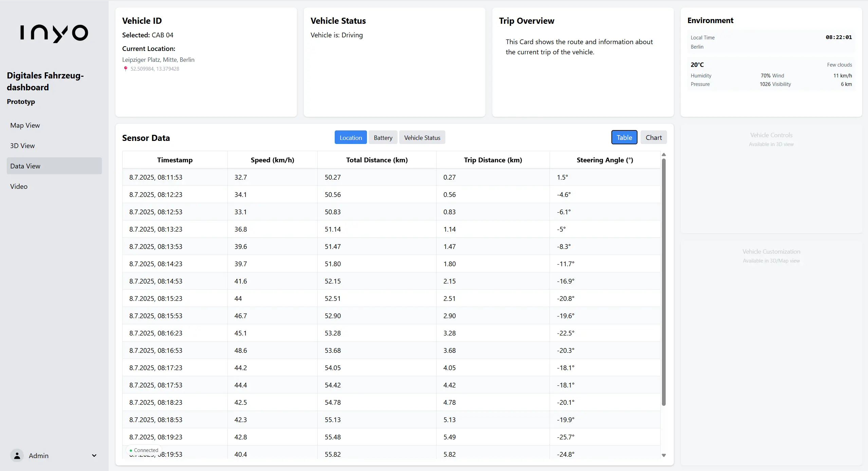Click the total distance value 52.15

333,281
